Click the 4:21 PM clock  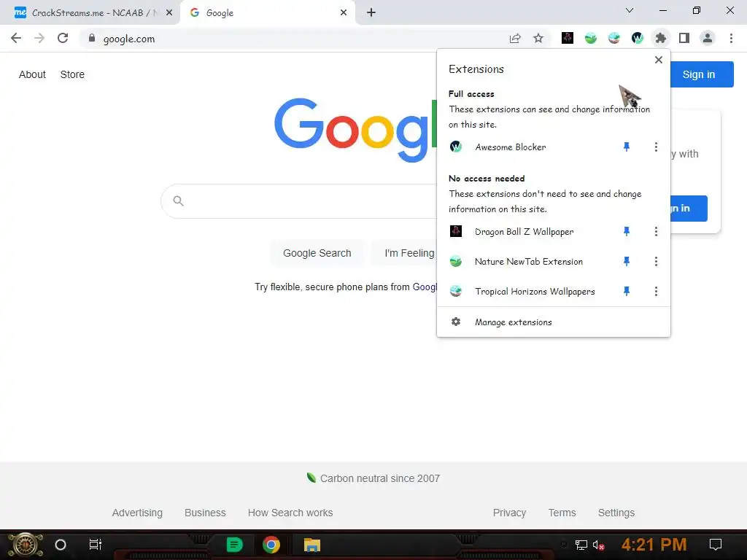tap(654, 544)
